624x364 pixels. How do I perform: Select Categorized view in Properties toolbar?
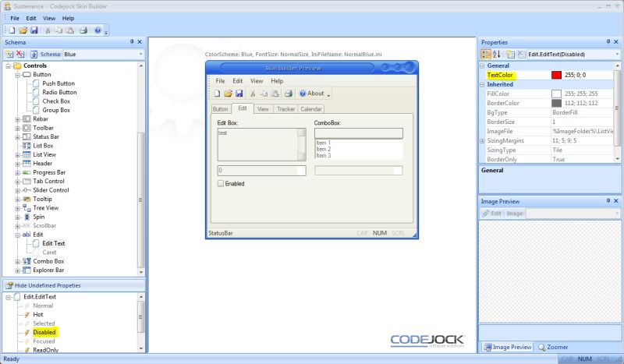pyautogui.click(x=486, y=54)
